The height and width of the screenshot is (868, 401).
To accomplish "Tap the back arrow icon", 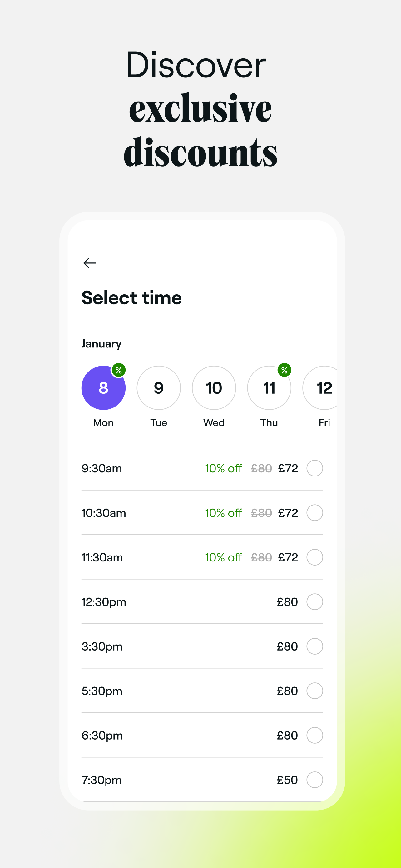I will click(90, 263).
